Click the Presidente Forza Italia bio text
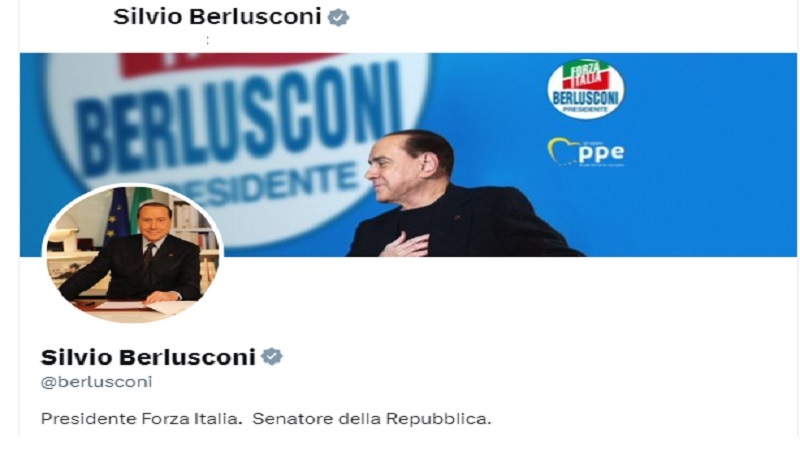 pos(141,419)
